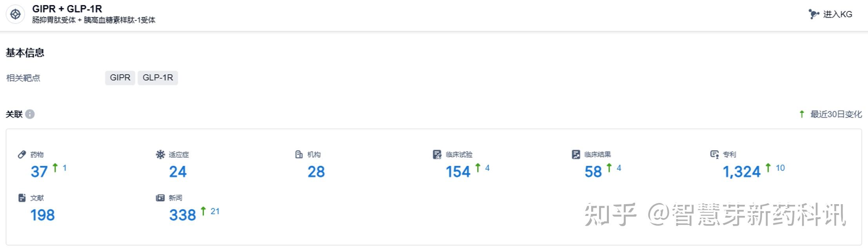This screenshot has width=868, height=250.
Task: Click the patent icon beside 专利
Action: point(714,154)
